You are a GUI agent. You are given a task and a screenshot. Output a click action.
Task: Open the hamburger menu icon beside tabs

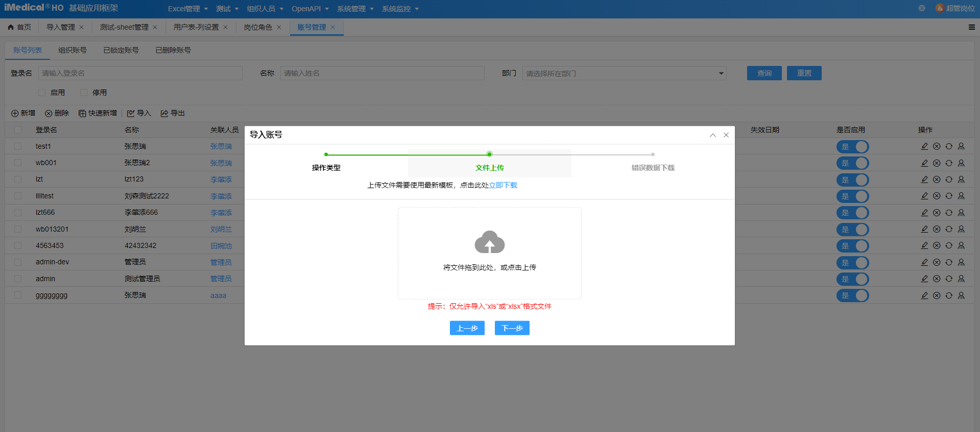point(972,27)
